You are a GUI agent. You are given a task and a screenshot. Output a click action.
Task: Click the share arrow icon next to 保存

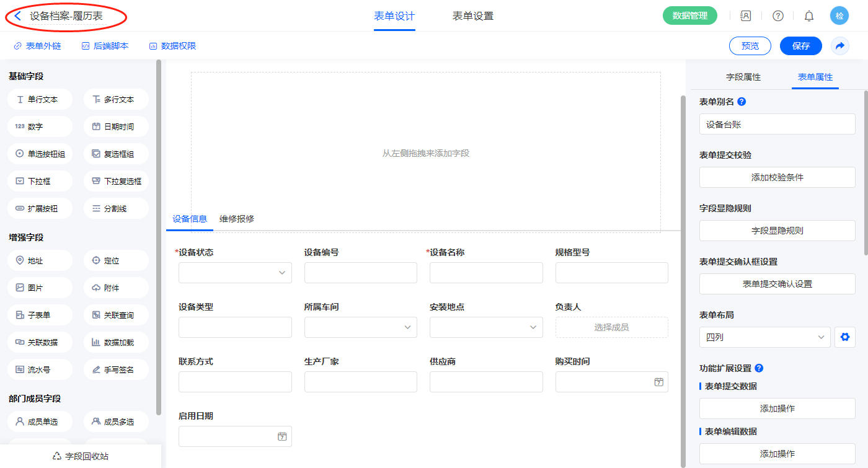(840, 46)
